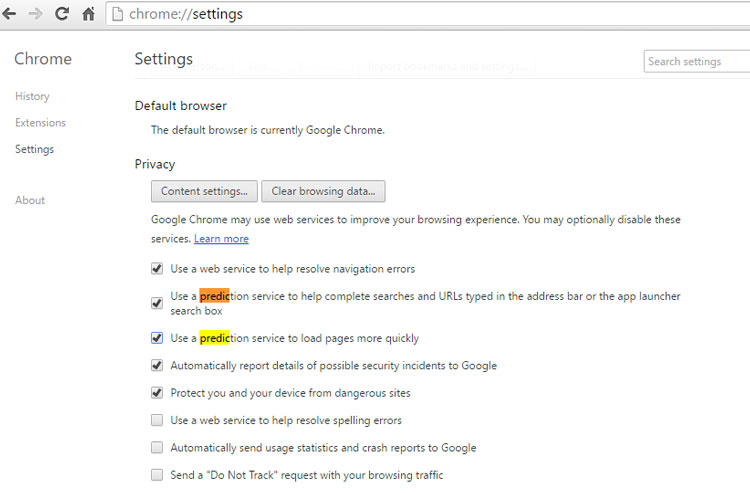Screen dimensions: 750x493
Task: Click the browser forward arrow icon
Action: coord(36,14)
